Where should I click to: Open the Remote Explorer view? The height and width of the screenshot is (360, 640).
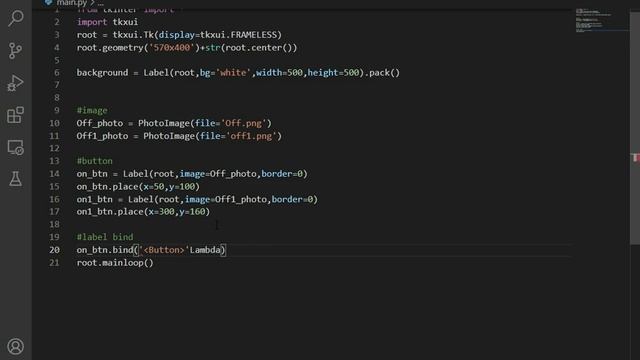(16, 147)
